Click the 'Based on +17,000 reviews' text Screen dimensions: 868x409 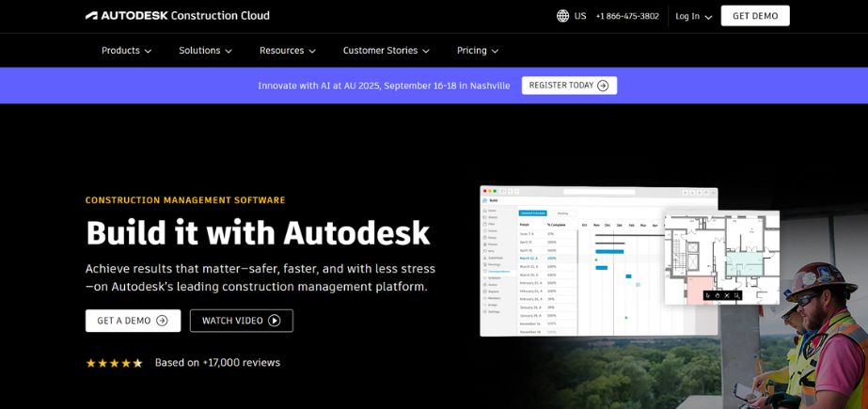(x=217, y=363)
